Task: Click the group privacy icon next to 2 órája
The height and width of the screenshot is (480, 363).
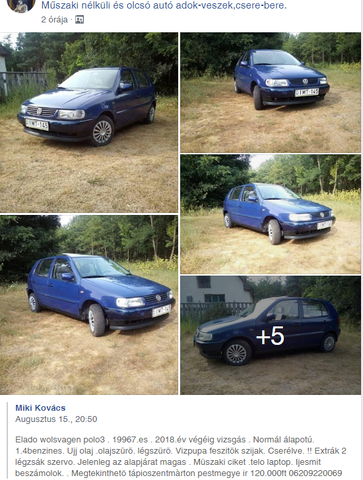Action: pyautogui.click(x=79, y=20)
